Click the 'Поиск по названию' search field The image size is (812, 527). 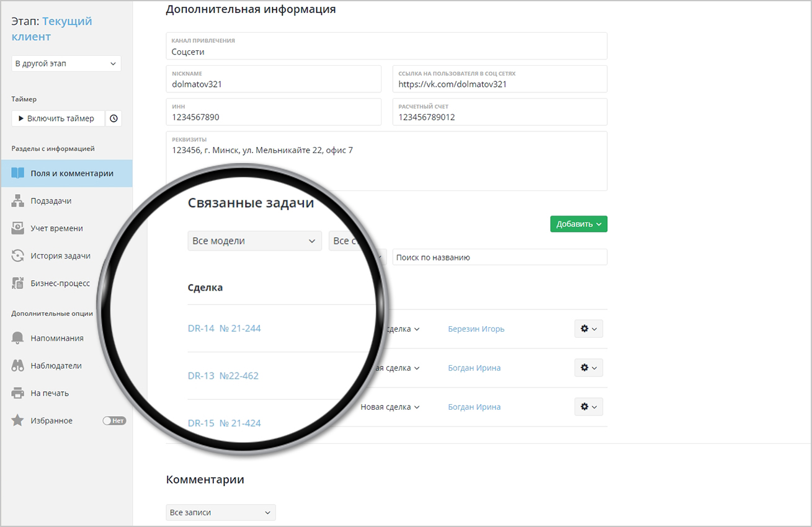pos(500,257)
